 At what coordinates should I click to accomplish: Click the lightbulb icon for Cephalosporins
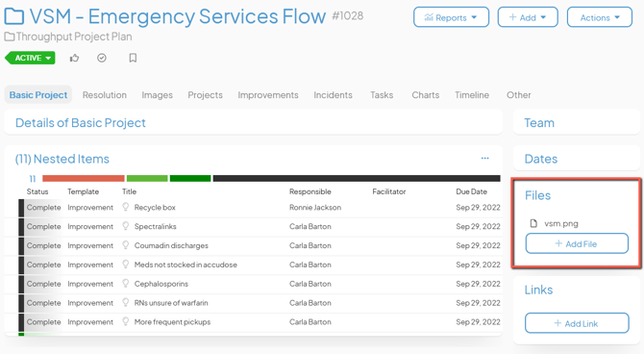[x=126, y=283]
